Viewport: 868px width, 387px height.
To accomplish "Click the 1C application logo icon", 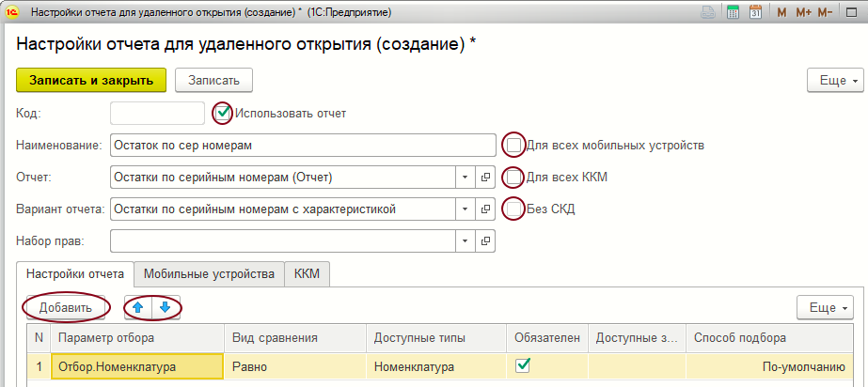I will pos(12,12).
